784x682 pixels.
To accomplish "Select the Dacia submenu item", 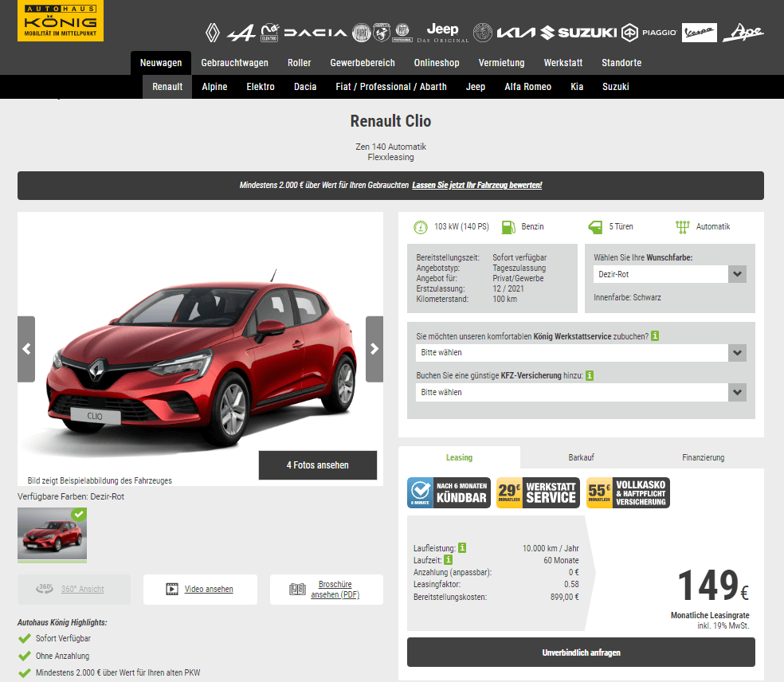I will (x=305, y=87).
